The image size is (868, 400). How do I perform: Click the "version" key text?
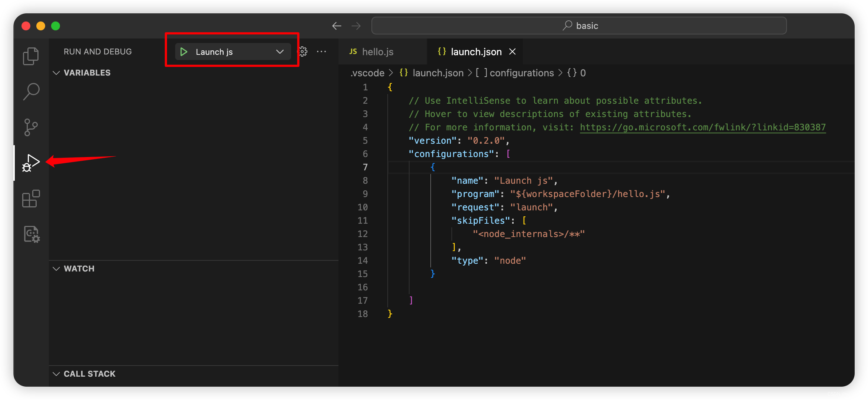tap(433, 140)
